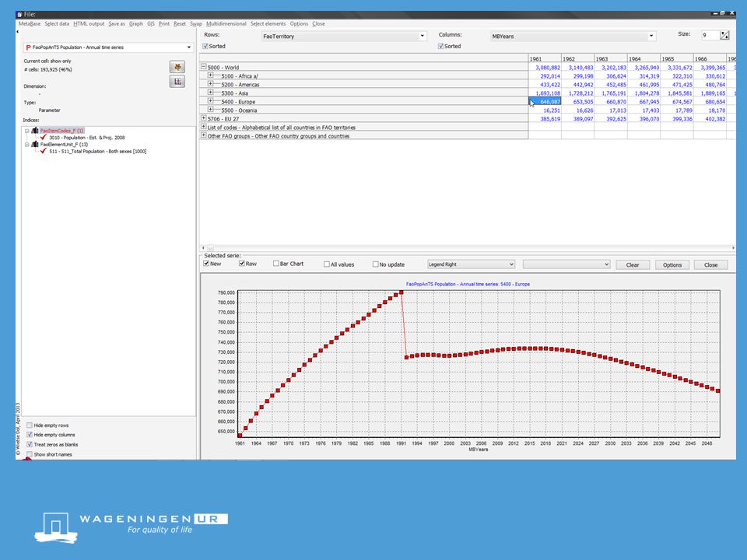Click the Close button in chart panel
The height and width of the screenshot is (560, 747).
coord(710,264)
